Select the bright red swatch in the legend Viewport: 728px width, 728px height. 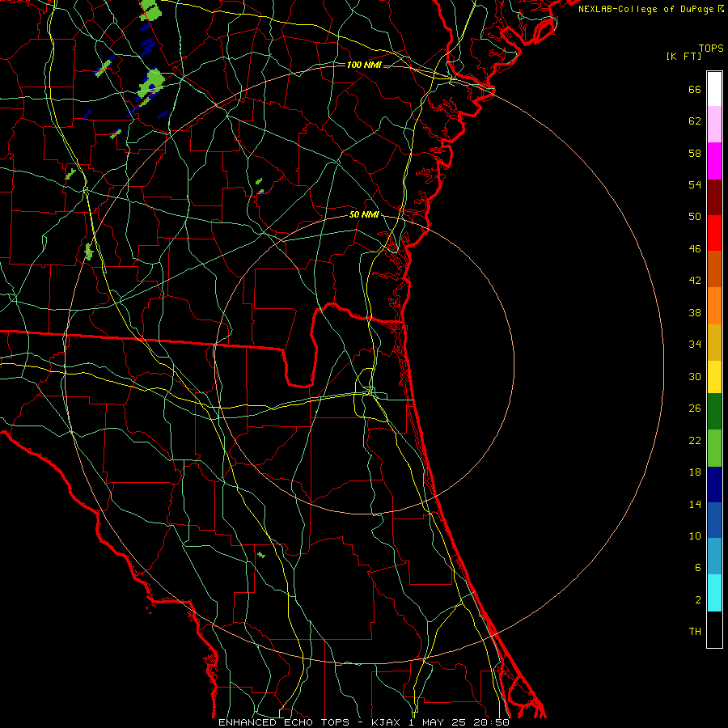click(714, 233)
